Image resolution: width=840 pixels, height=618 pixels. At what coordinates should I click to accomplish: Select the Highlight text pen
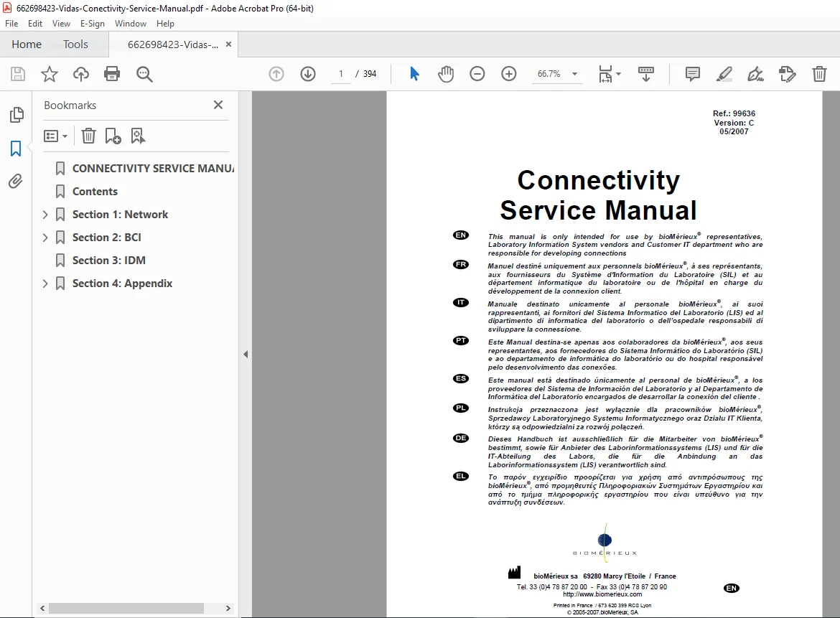pyautogui.click(x=724, y=74)
